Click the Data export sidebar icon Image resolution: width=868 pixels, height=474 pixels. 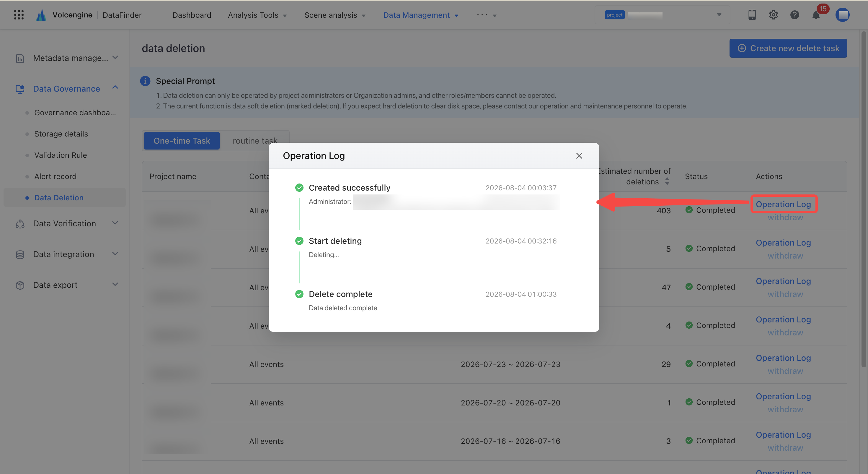[20, 285]
